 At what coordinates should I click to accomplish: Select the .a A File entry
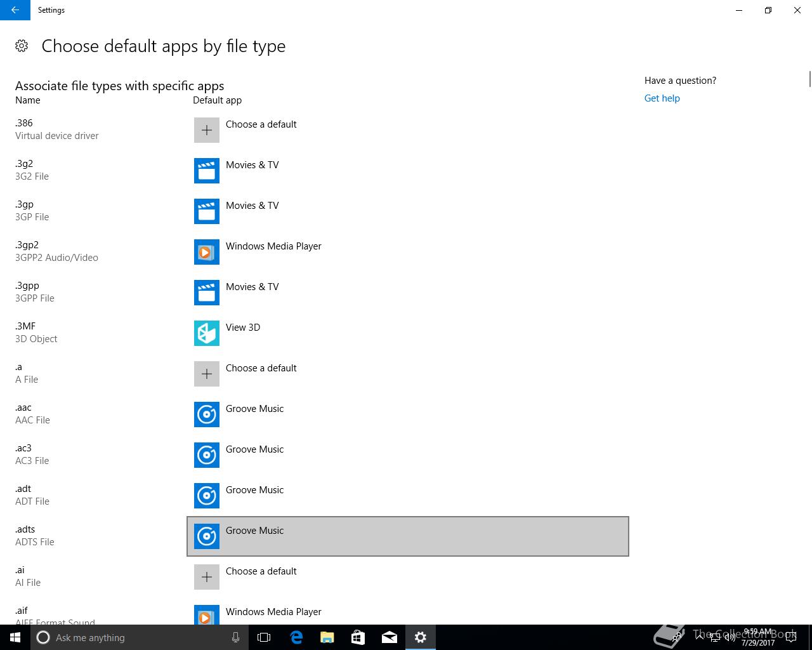(x=27, y=373)
